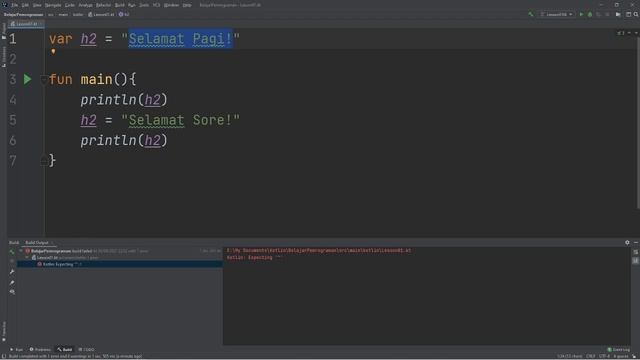Click the "Selamat Sore!" string on line 5
Image resolution: width=640 pixels, height=360 pixels.
180,120
